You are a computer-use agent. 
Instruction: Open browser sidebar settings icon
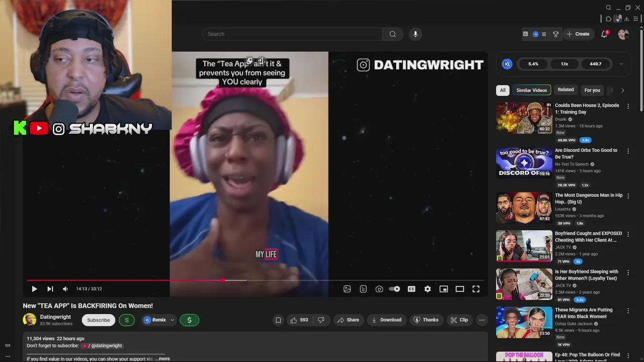636,19
